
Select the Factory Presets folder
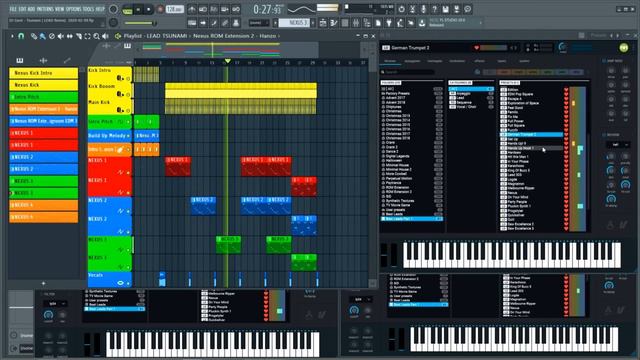tap(412, 93)
